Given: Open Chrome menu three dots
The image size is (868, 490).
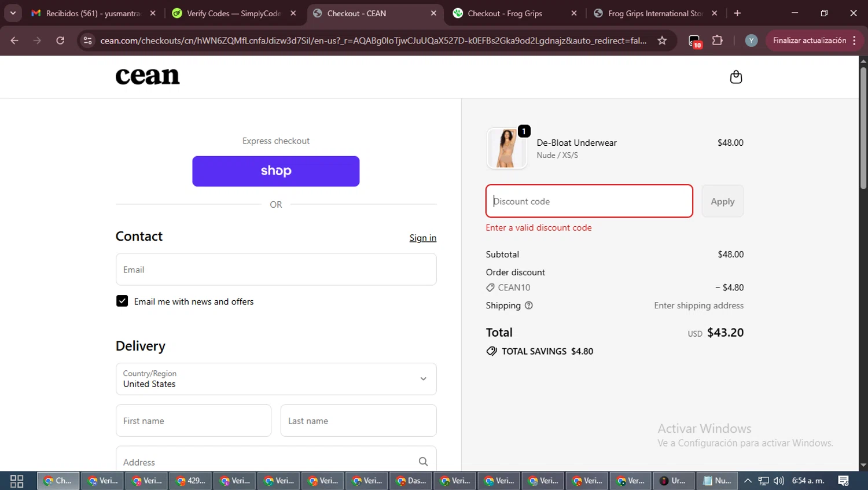Looking at the screenshot, I should 855,40.
